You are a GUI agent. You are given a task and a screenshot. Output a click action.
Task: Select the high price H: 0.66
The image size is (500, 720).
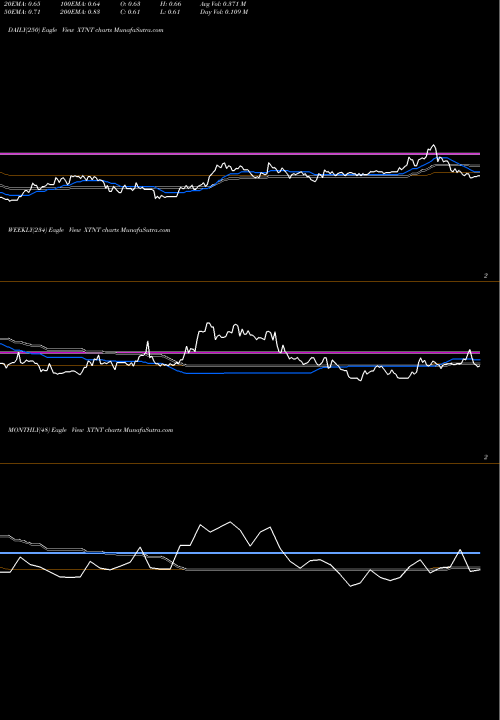[171, 4]
